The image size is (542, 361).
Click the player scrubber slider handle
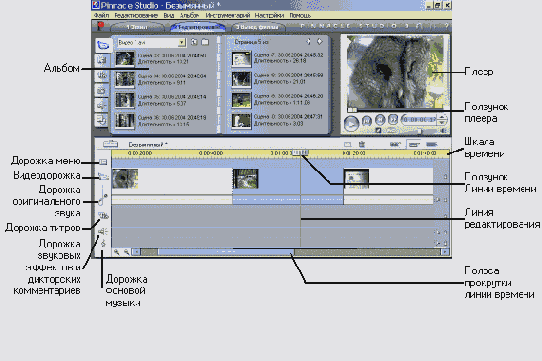pos(352,110)
